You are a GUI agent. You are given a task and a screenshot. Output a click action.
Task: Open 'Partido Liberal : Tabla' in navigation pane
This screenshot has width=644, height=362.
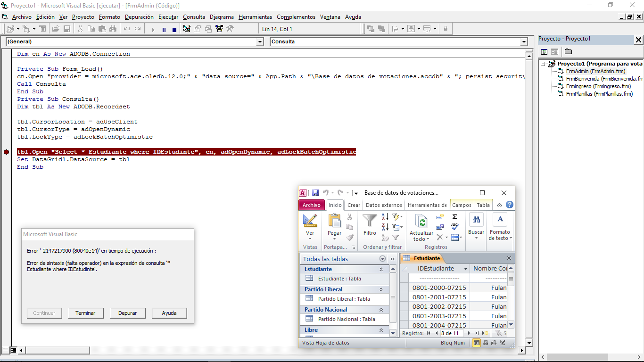point(344,299)
